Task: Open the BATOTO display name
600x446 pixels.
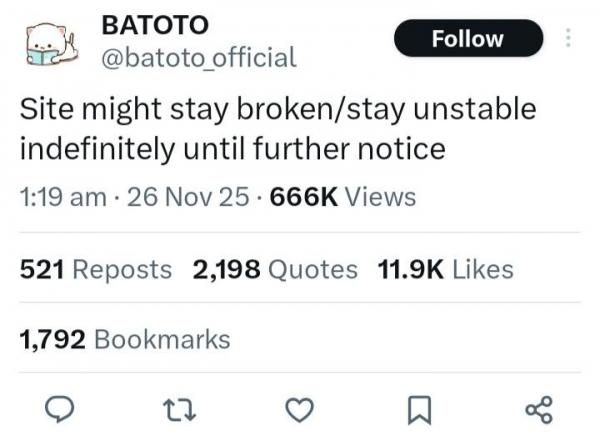Action: point(155,25)
